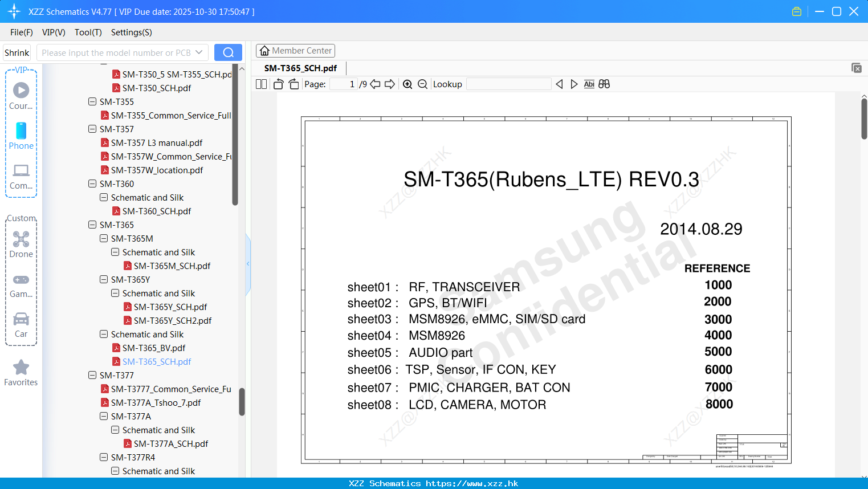Open SM-T377A_Tshoo_7.pdf
This screenshot has height=489, width=868.
pyautogui.click(x=156, y=402)
